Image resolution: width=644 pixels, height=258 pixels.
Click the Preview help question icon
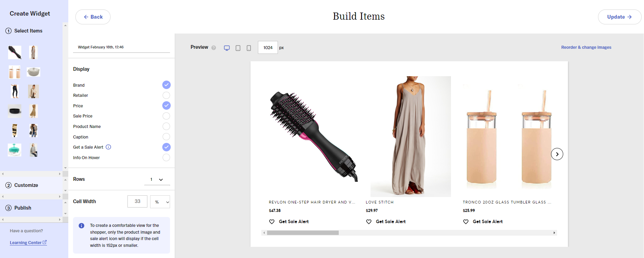[214, 48]
